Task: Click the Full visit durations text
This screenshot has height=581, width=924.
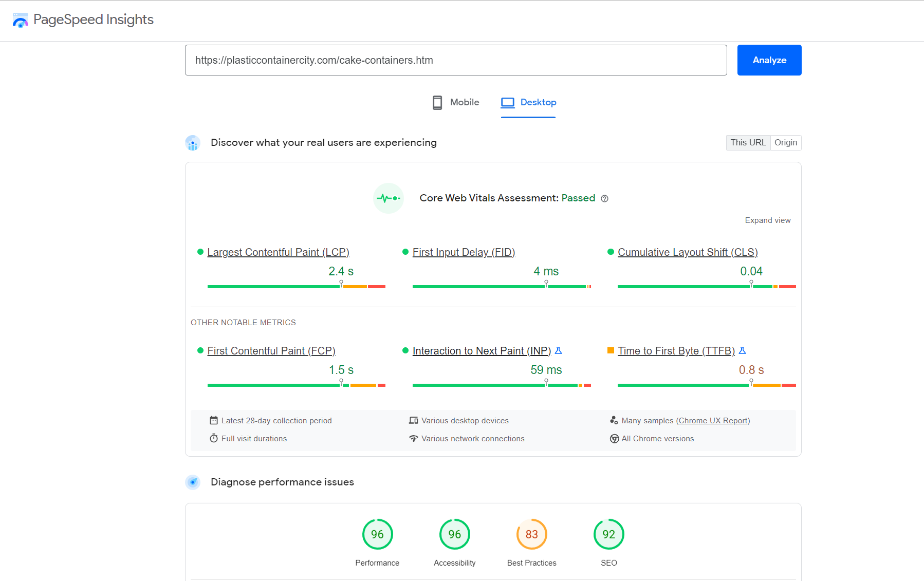Action: click(x=254, y=439)
